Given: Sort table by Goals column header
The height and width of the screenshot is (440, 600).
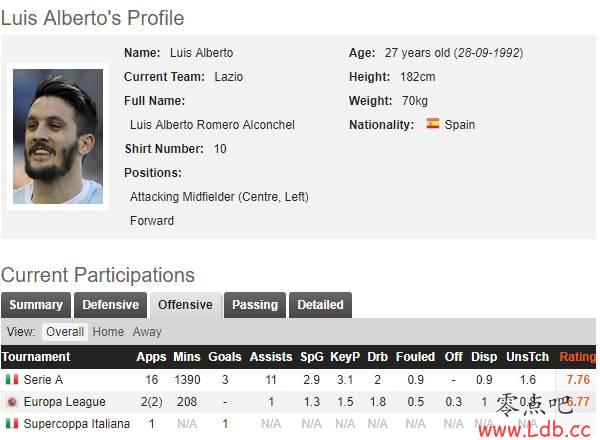Looking at the screenshot, I should pos(225,357).
